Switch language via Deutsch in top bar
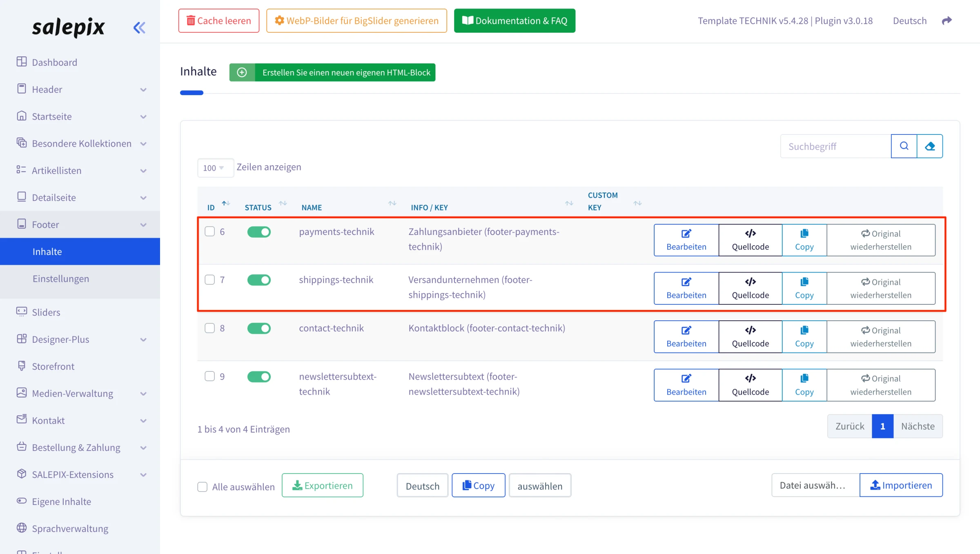Viewport: 980px width, 554px height. [910, 20]
